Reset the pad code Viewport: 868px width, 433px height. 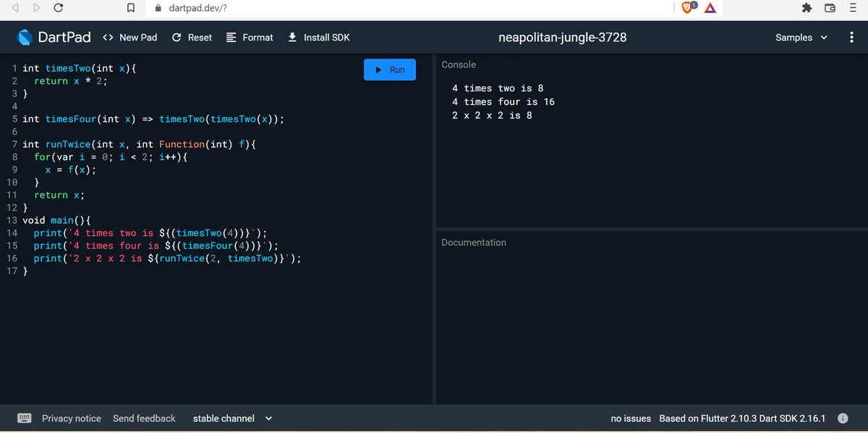click(192, 38)
